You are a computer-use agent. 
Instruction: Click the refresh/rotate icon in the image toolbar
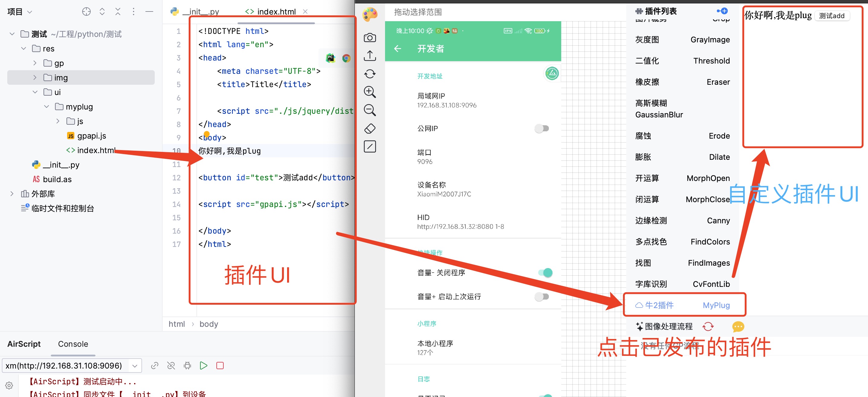370,74
